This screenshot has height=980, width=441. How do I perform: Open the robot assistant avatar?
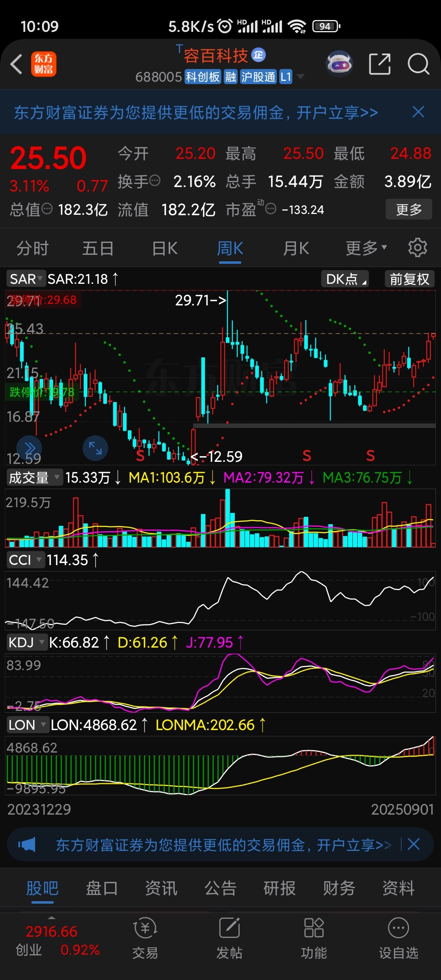pyautogui.click(x=339, y=64)
